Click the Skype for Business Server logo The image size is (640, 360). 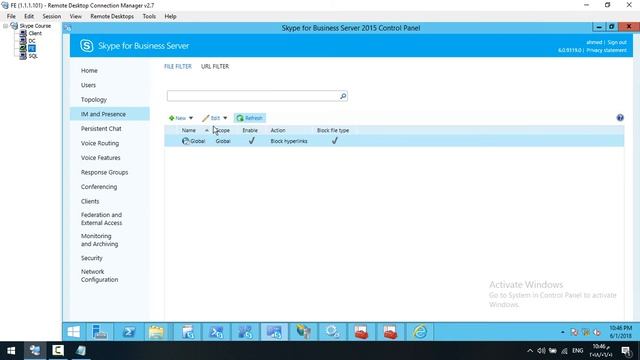[87, 46]
